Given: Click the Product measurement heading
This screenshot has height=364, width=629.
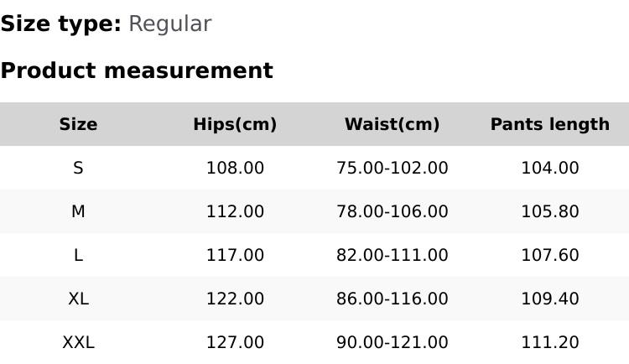Looking at the screenshot, I should pos(137,70).
